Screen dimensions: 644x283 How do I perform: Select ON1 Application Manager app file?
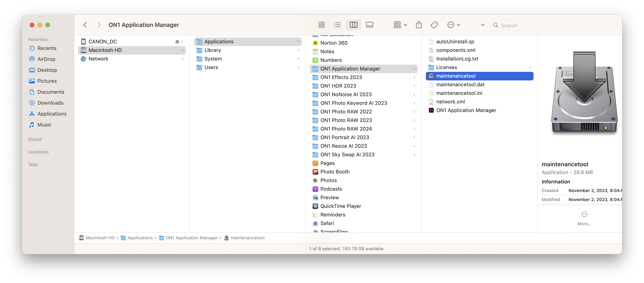coord(479,110)
